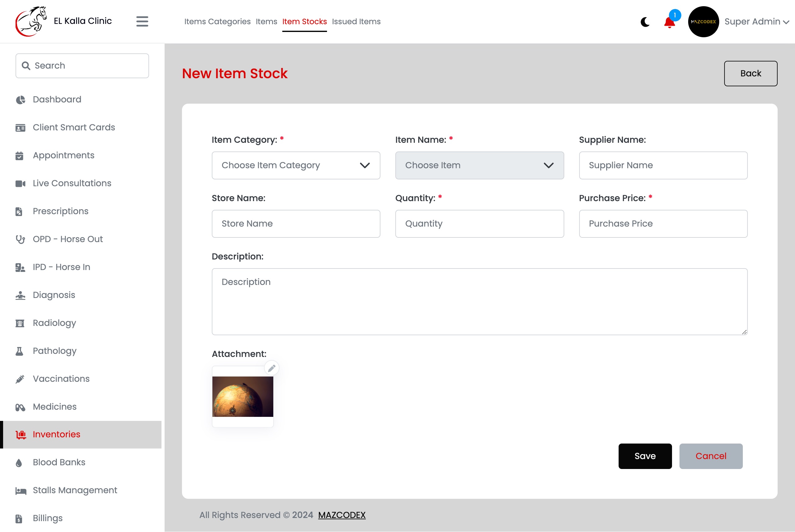The image size is (795, 532).
Task: Click the pencil icon to edit the attachment
Action: (271, 368)
